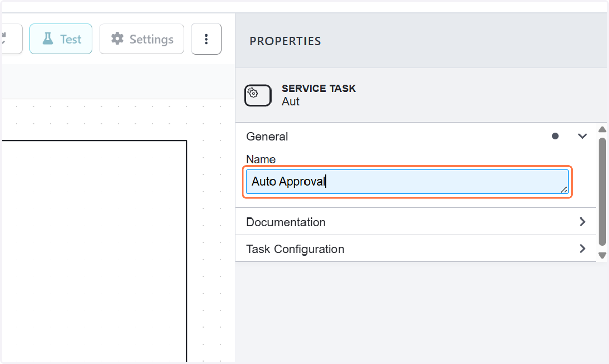Click the SERVICE TASK heading text

coord(319,89)
